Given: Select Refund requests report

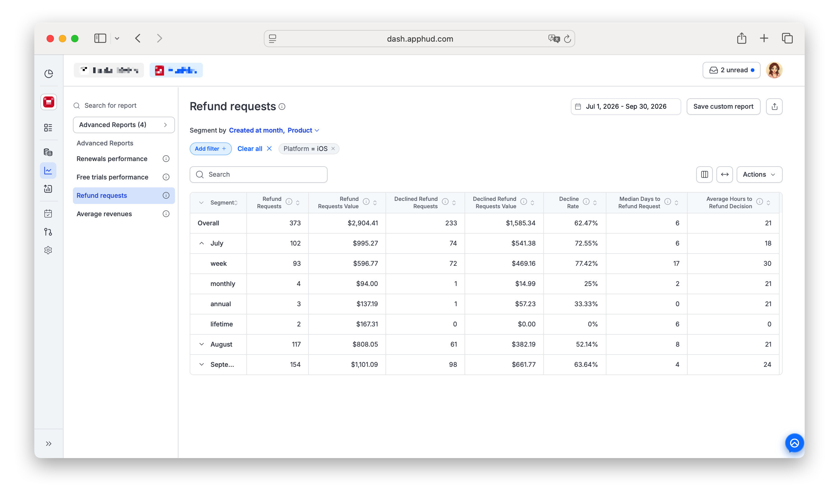Looking at the screenshot, I should pos(124,196).
